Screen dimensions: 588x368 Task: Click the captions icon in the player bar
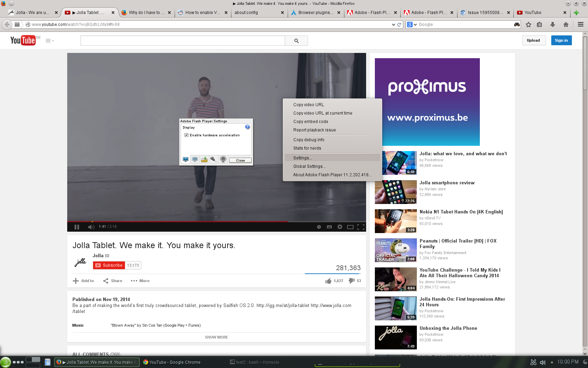329,227
